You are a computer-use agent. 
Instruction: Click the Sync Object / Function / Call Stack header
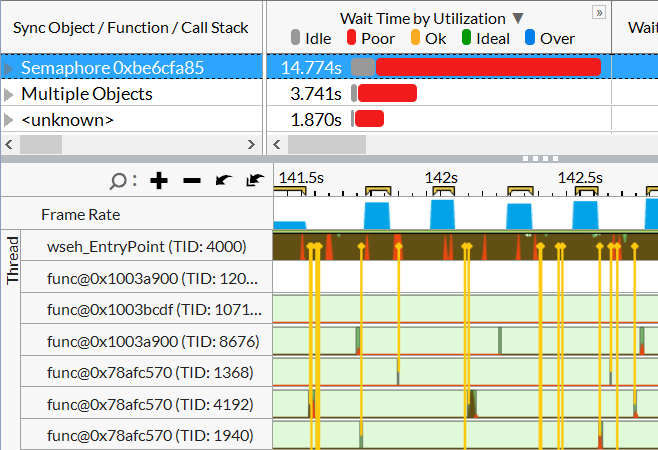131,28
